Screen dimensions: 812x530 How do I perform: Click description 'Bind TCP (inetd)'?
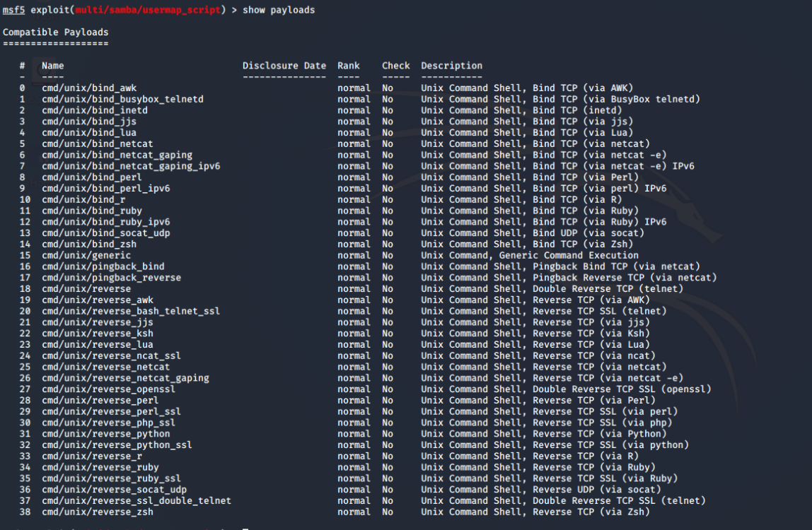click(x=577, y=110)
